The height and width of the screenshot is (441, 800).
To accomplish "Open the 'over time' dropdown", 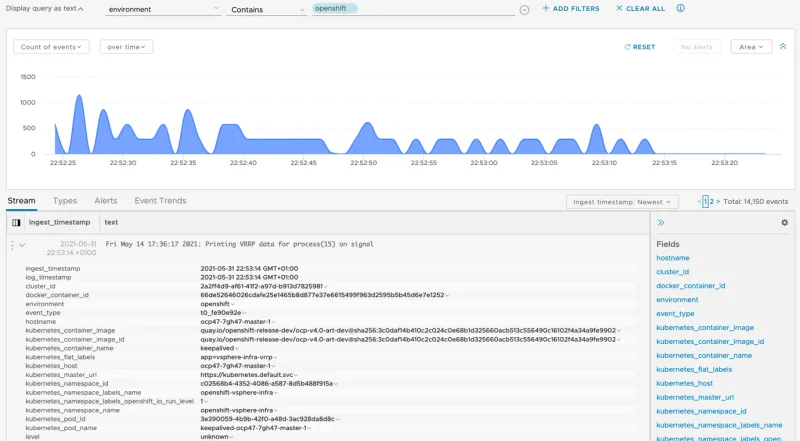I will (126, 47).
